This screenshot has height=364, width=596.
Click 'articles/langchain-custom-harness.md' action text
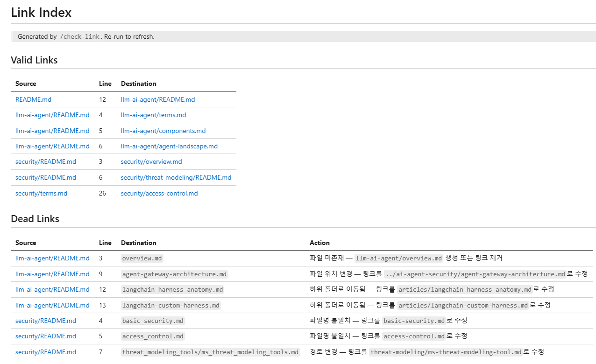pyautogui.click(x=463, y=305)
